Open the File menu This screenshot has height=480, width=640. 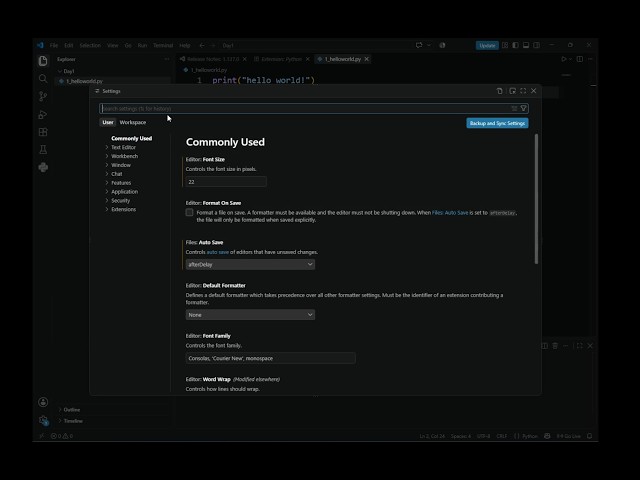point(54,45)
